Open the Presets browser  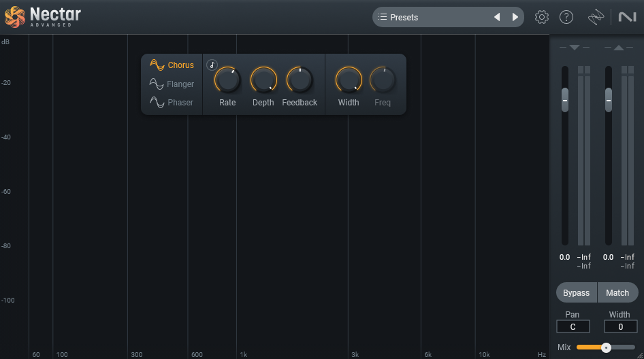pyautogui.click(x=431, y=17)
